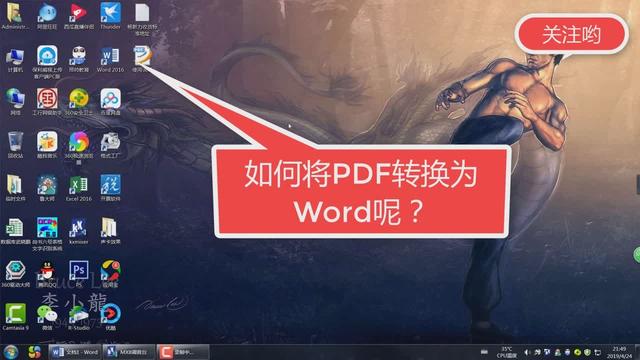Click the CPU temperature readout in taskbar
640x360 pixels.
click(x=506, y=352)
